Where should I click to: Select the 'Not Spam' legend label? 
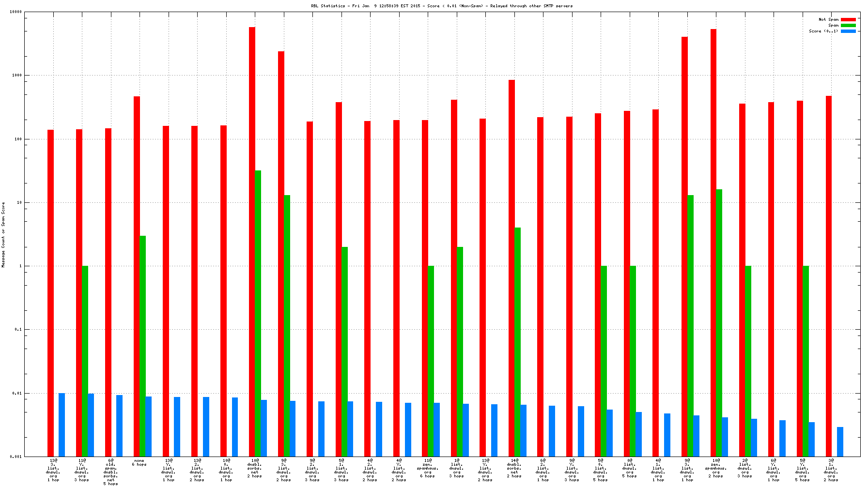828,19
